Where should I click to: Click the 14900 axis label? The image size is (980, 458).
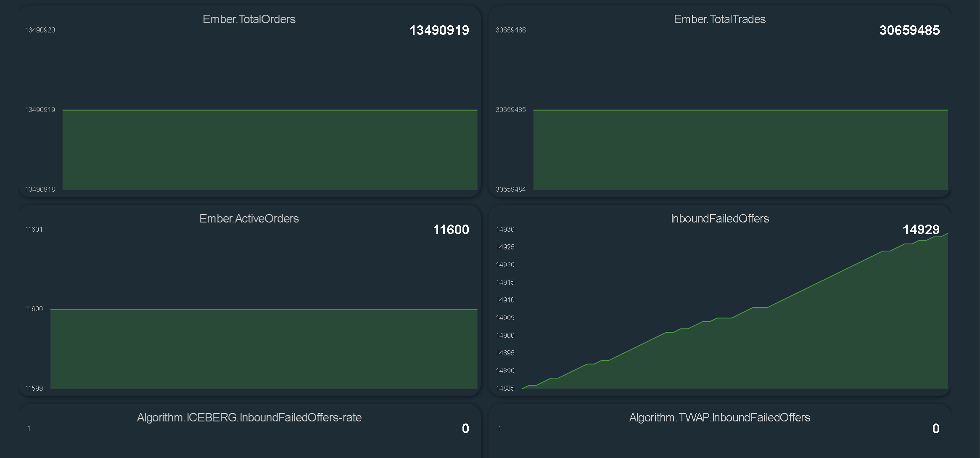pyautogui.click(x=505, y=336)
